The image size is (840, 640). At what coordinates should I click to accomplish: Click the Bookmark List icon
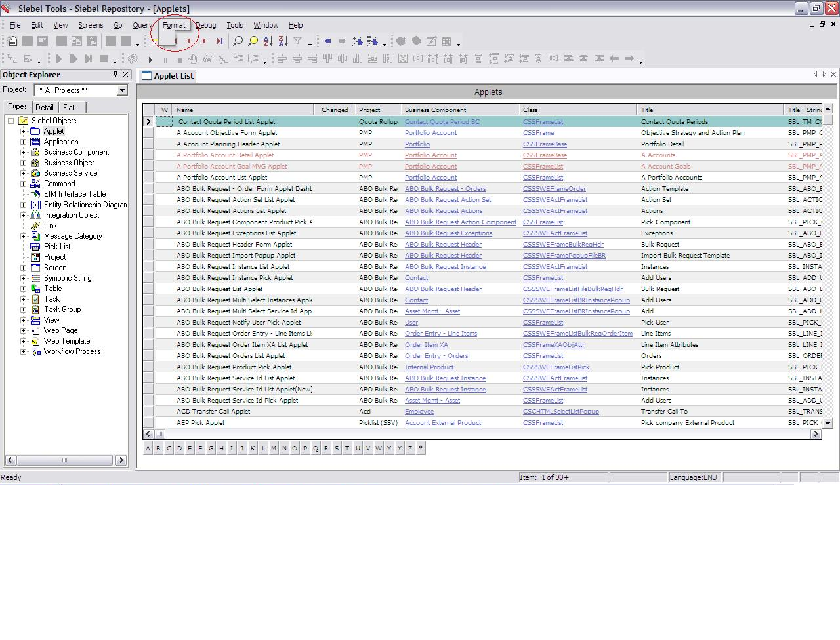(x=373, y=41)
